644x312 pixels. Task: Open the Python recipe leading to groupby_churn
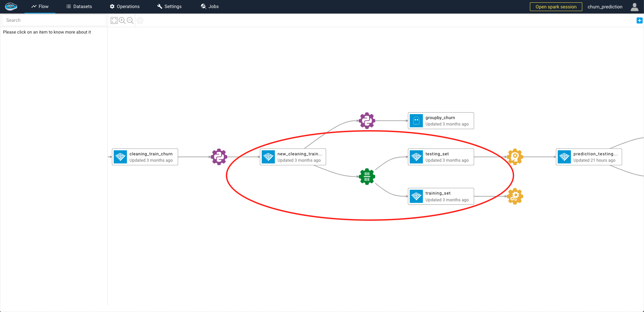coord(366,121)
